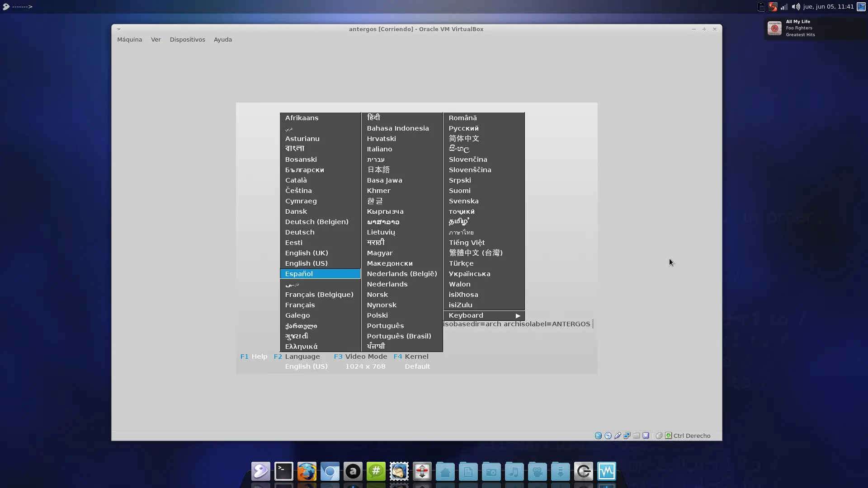Pick isiZulu language entry
The image size is (868, 488).
point(484,305)
